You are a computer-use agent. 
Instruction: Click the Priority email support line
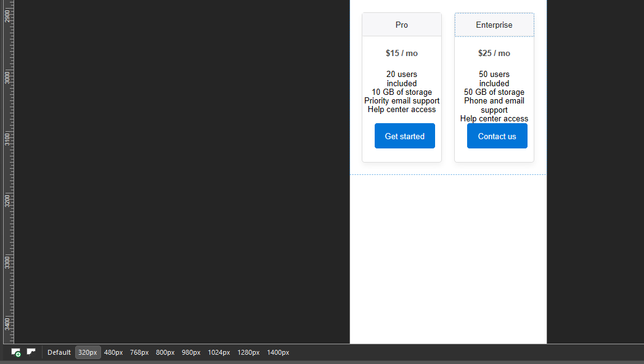402,100
